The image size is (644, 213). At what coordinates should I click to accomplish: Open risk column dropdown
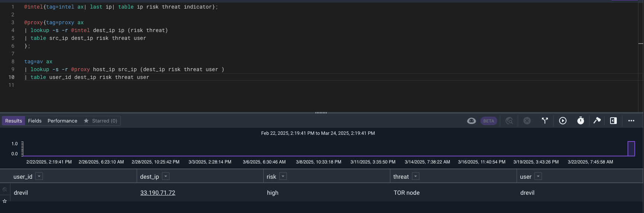(x=283, y=176)
